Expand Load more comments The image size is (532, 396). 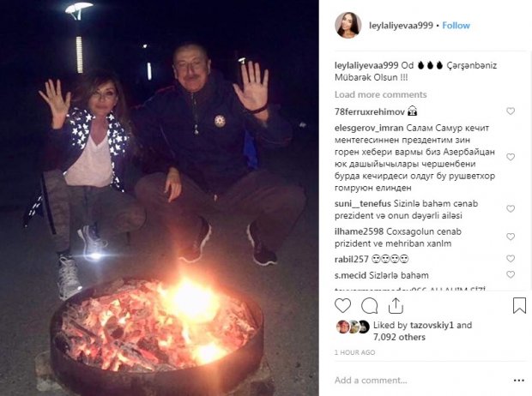(380, 94)
